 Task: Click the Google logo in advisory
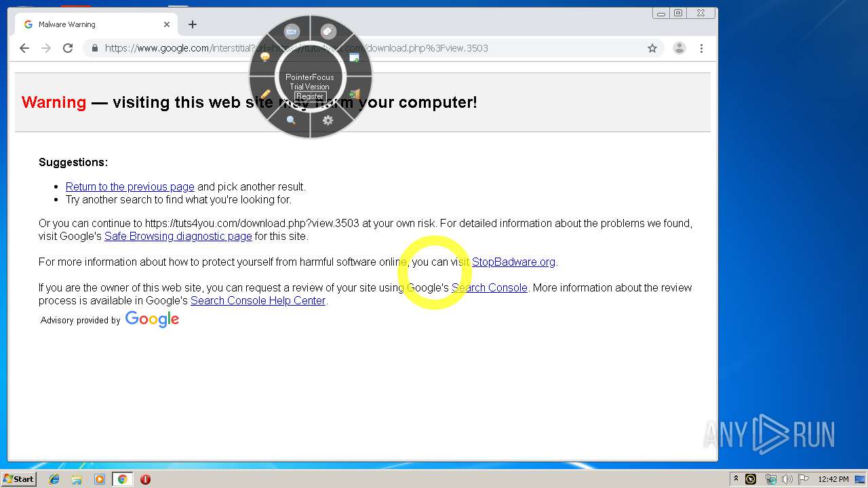(x=152, y=319)
